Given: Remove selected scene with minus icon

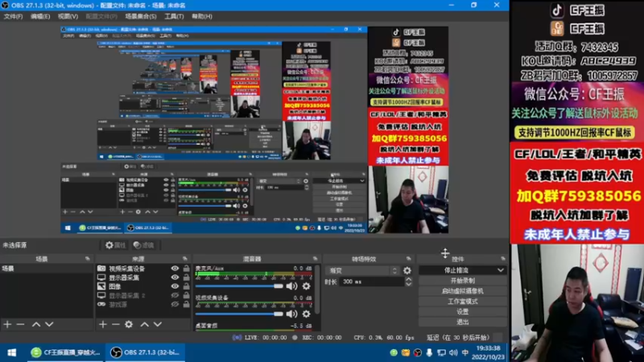Looking at the screenshot, I should click(x=21, y=324).
